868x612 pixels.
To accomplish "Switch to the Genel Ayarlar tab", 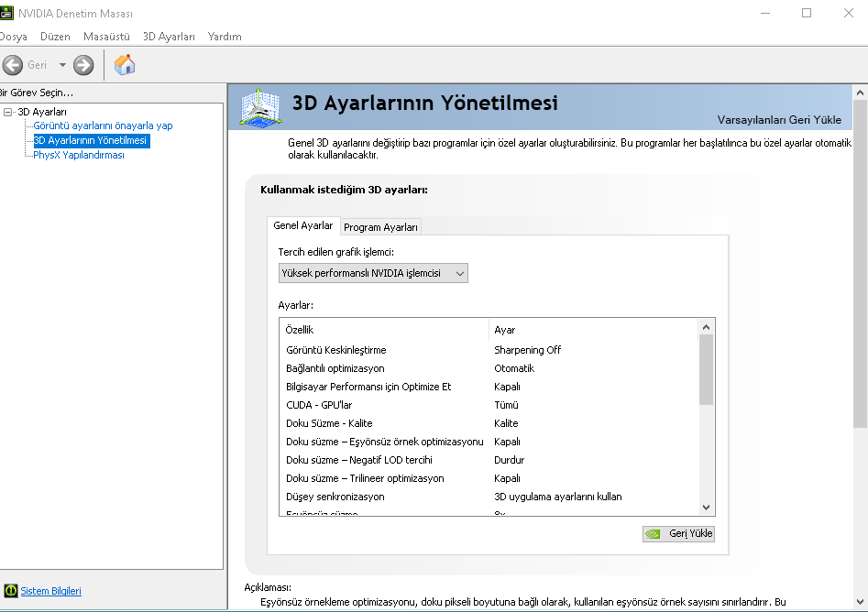I will (303, 225).
